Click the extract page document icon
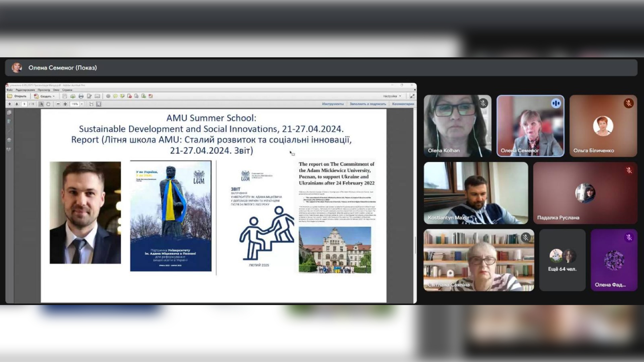This screenshot has width=644, height=362. click(x=136, y=96)
